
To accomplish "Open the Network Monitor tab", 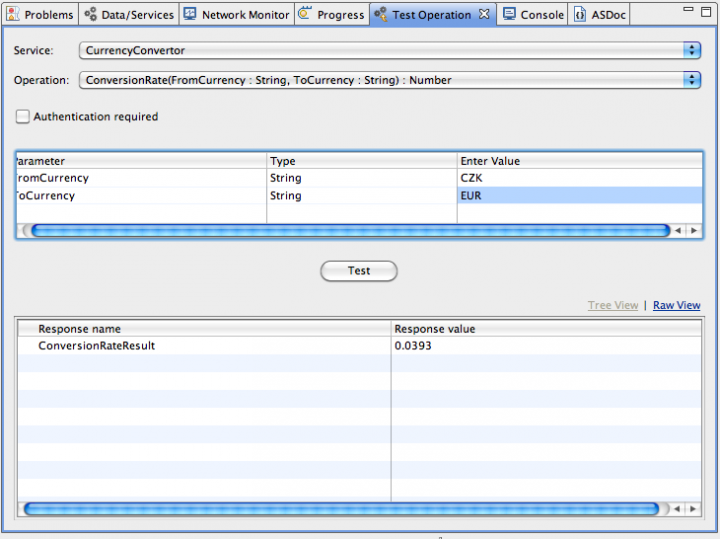I will tap(237, 15).
